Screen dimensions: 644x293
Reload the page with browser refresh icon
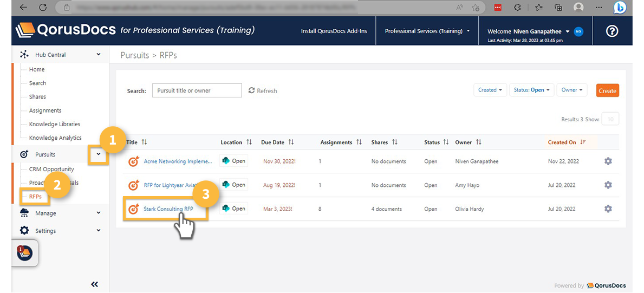(x=43, y=7)
